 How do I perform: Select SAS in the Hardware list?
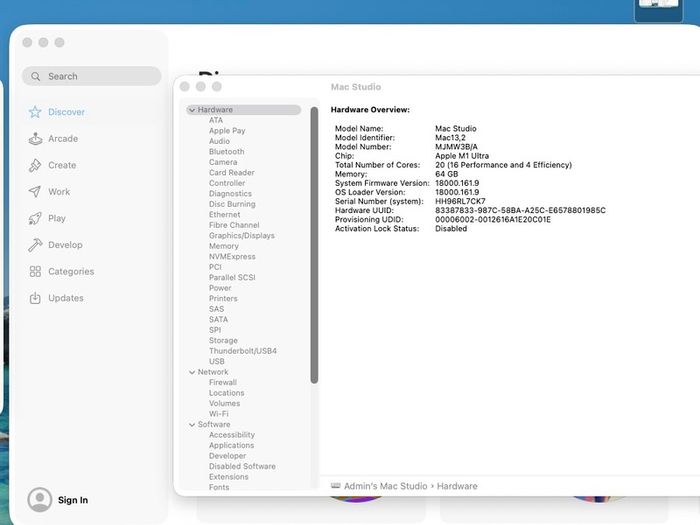click(x=217, y=309)
